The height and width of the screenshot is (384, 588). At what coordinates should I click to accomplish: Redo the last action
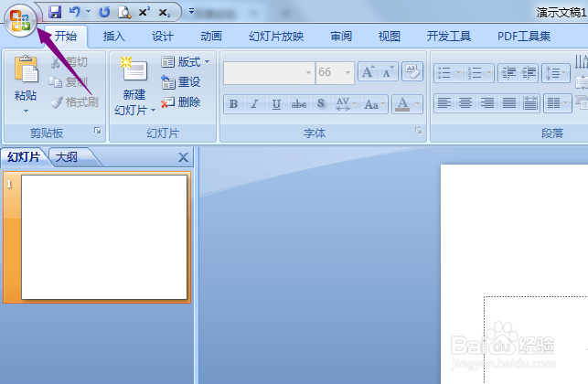tap(104, 13)
